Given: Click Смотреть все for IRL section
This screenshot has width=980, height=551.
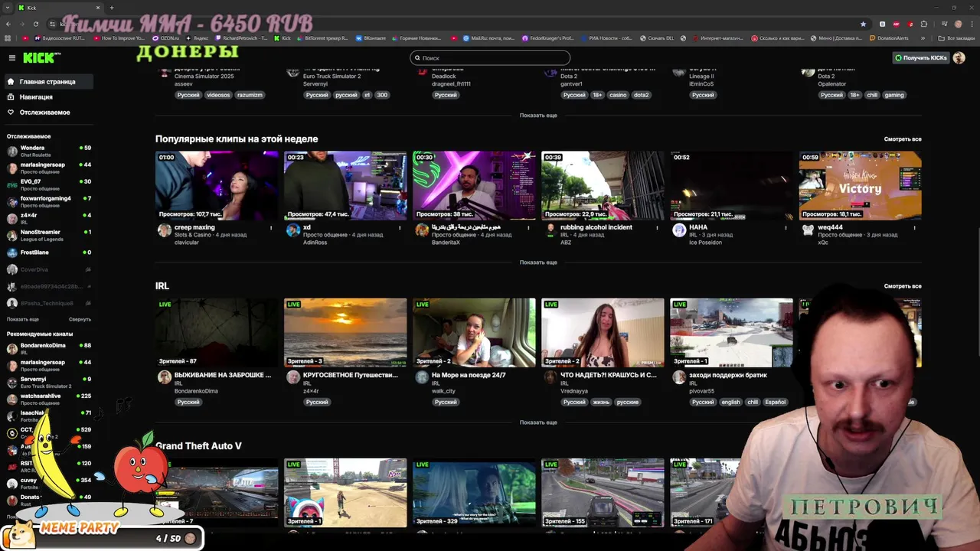Looking at the screenshot, I should click(903, 286).
